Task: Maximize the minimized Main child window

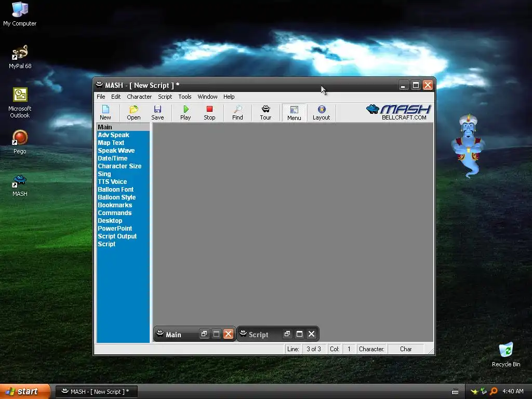Action: (216, 334)
